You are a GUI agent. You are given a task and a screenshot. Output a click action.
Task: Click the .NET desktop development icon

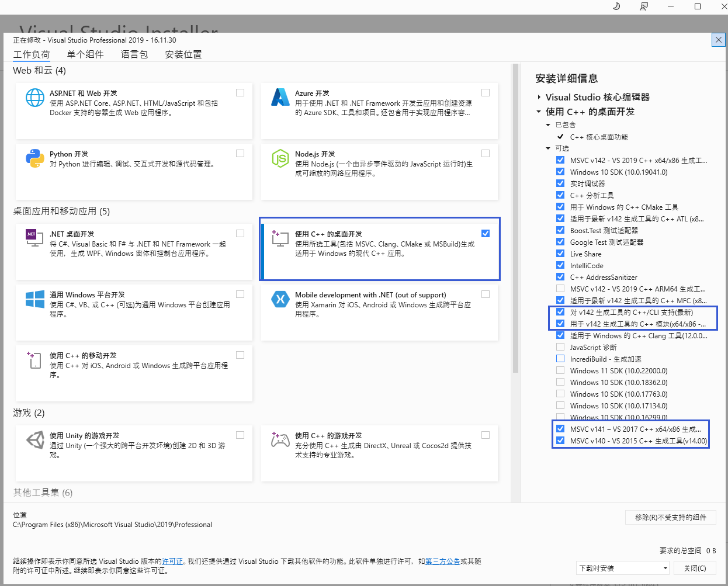point(35,238)
